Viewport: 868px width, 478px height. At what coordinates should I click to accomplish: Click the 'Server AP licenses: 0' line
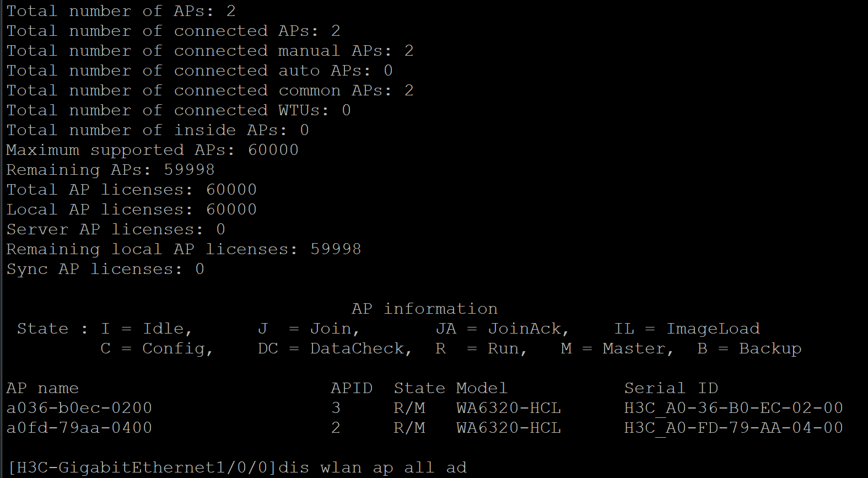coord(115,229)
